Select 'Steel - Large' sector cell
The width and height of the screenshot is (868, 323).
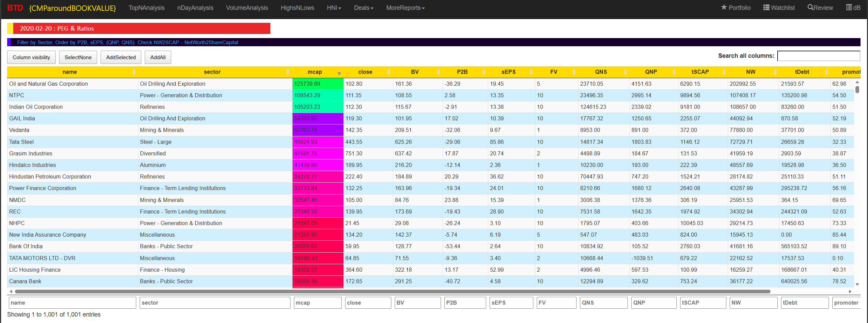[x=215, y=142]
